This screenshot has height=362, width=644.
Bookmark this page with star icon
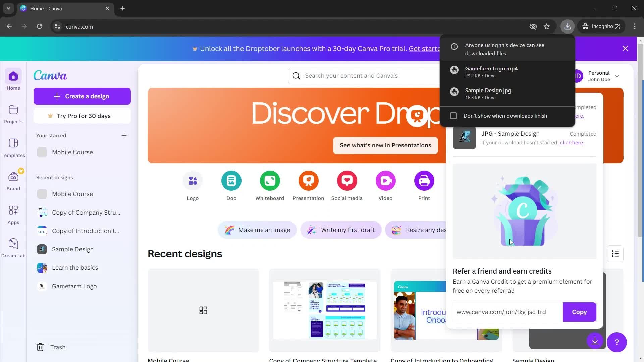tap(547, 26)
